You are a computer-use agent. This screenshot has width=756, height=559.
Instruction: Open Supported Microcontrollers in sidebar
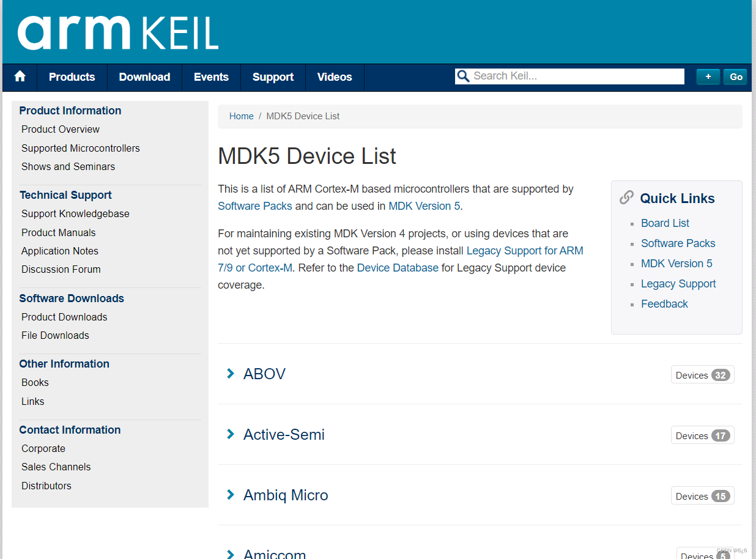click(x=81, y=148)
